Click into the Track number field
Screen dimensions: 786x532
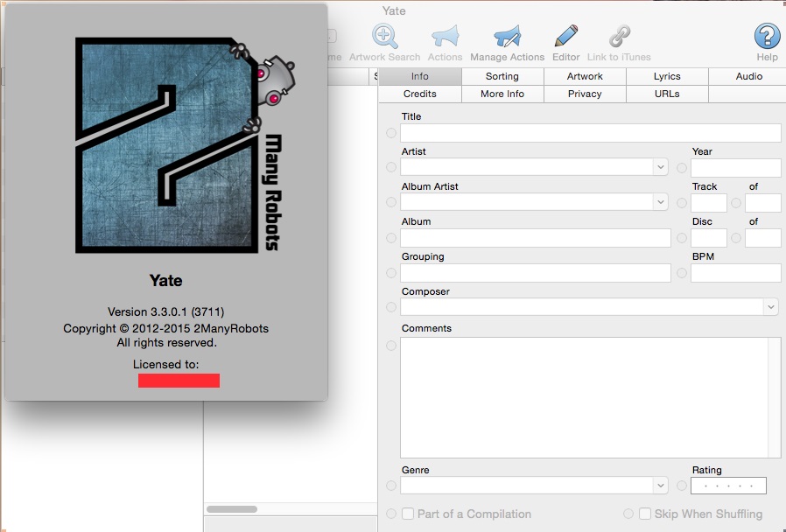(x=709, y=203)
